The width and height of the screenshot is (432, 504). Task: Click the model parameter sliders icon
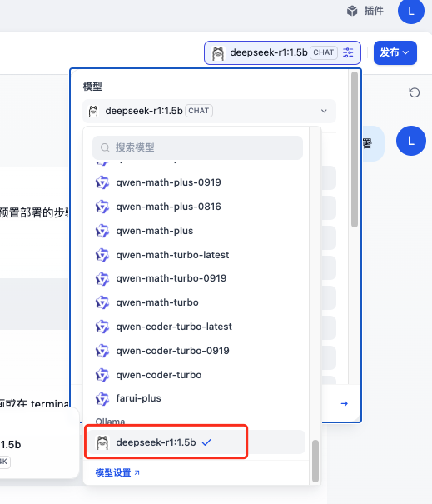348,52
